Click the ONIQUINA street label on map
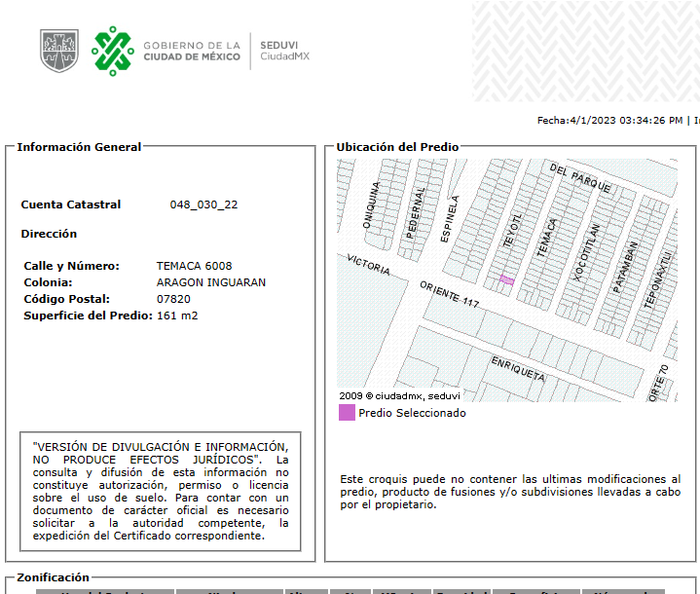 pos(371,205)
